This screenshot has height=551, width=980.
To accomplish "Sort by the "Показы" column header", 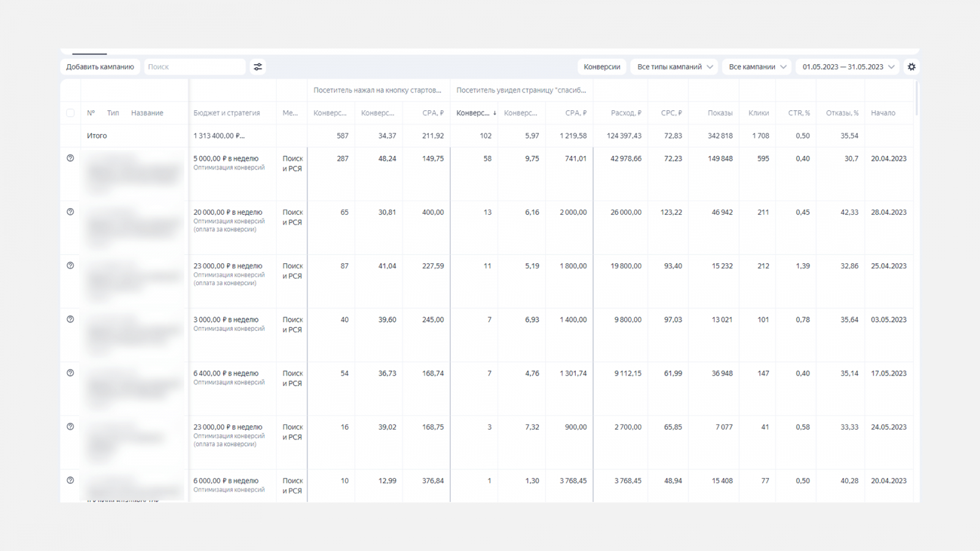I will pos(720,113).
